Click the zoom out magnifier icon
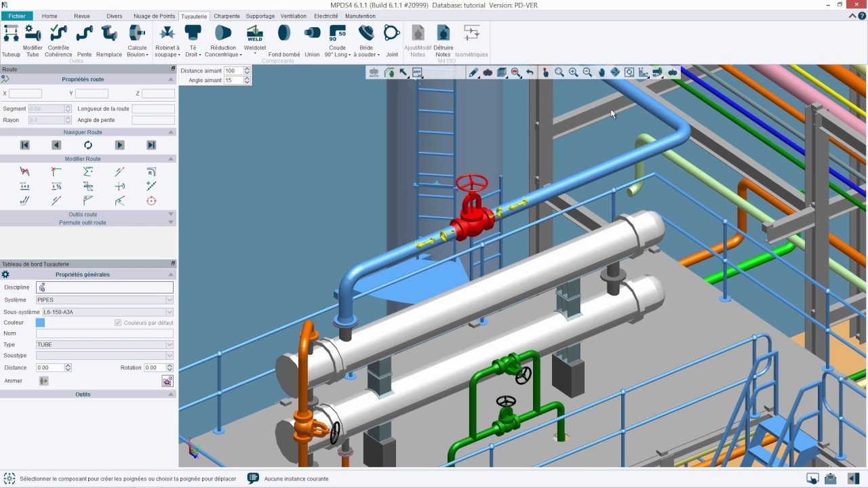Image resolution: width=868 pixels, height=488 pixels. (587, 73)
